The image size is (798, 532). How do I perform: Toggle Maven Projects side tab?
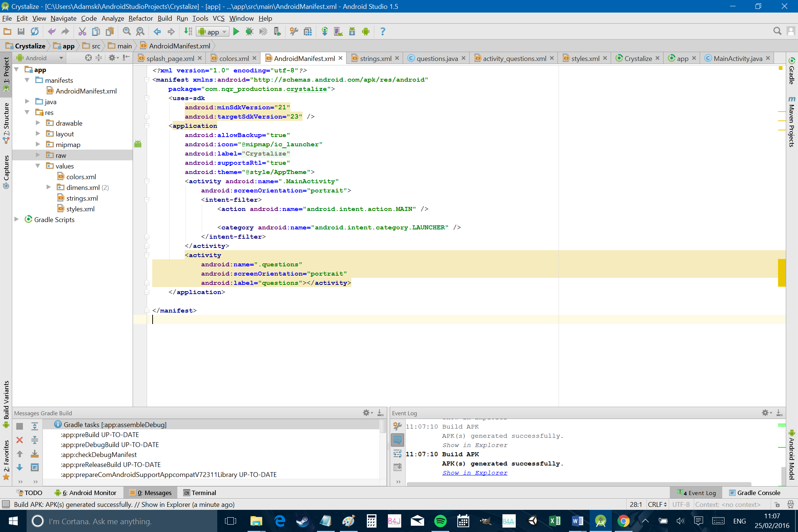(791, 121)
